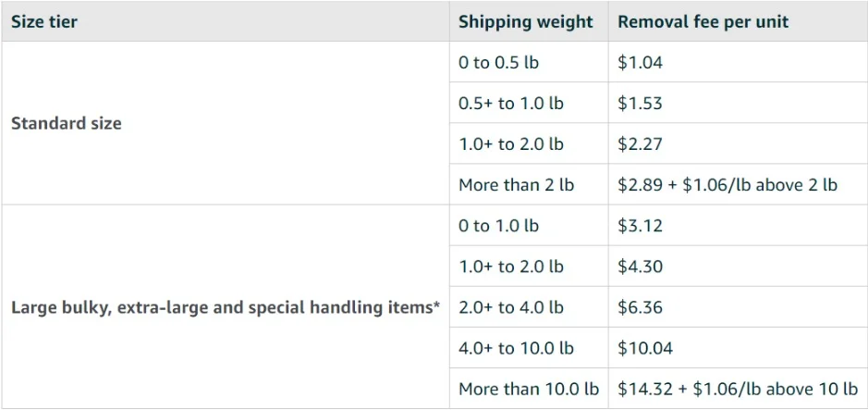Image resolution: width=868 pixels, height=410 pixels.
Task: Click the $1.04 removal fee
Action: [x=640, y=63]
